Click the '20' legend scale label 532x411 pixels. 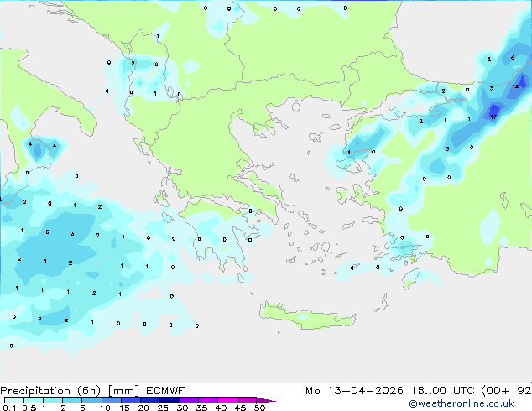[x=143, y=408]
